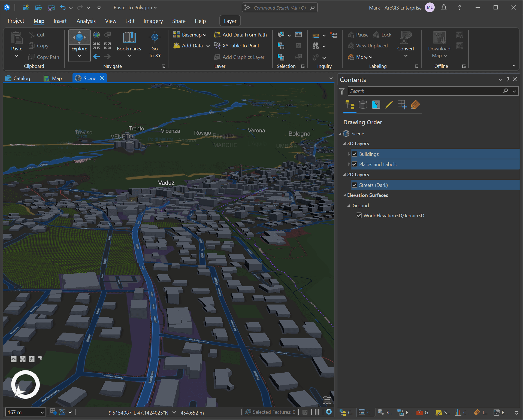Open the Analysis ribbon tab
Viewport: 523px width, 420px height.
(x=86, y=21)
